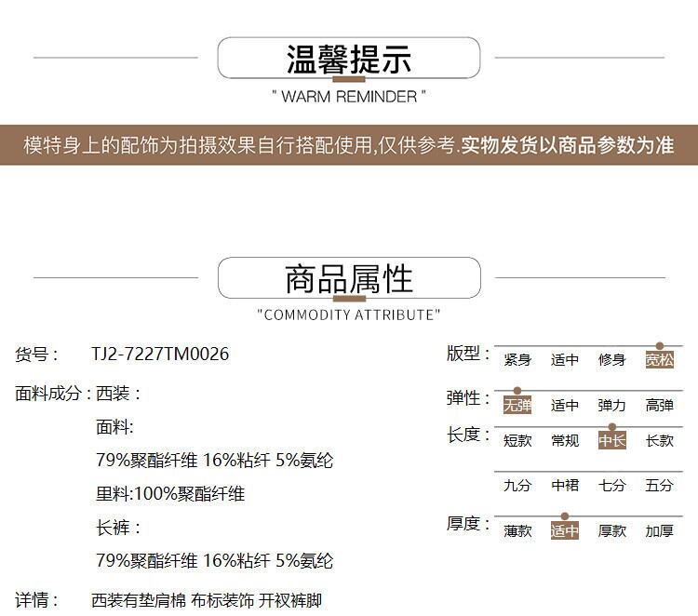Select 中裙 length option
The width and height of the screenshot is (698, 616).
click(x=565, y=485)
